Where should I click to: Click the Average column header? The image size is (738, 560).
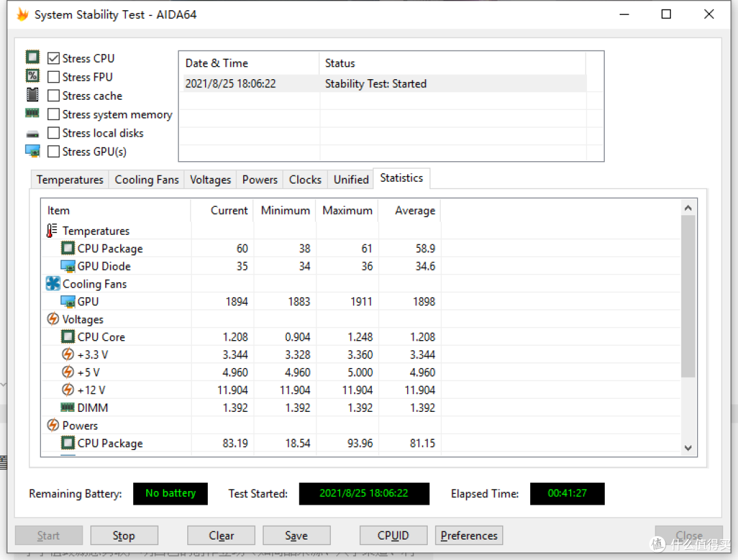pos(409,210)
